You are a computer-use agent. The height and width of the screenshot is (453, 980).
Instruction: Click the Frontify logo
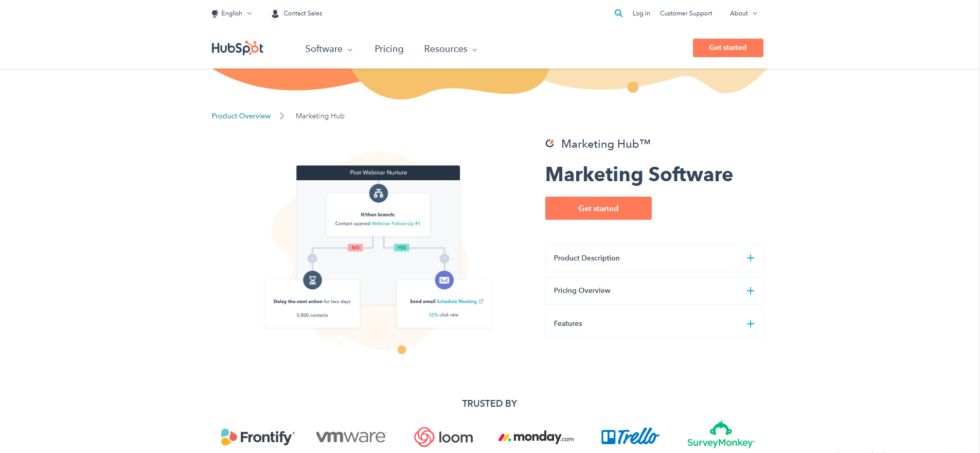click(258, 437)
